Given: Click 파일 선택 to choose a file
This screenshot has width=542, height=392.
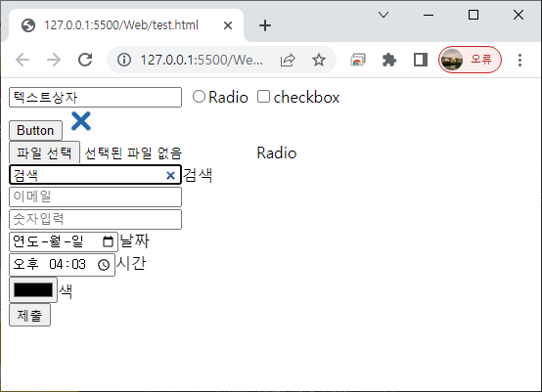Looking at the screenshot, I should [x=44, y=152].
